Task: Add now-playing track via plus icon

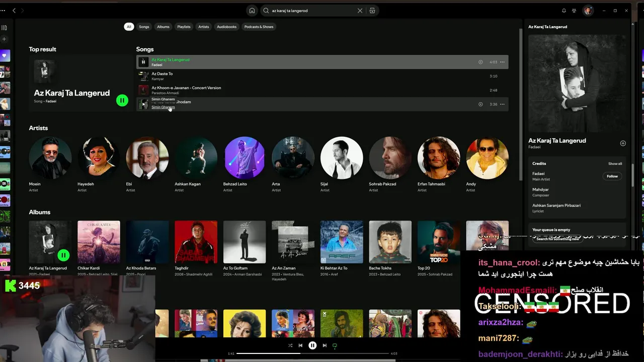Action: [x=623, y=143]
